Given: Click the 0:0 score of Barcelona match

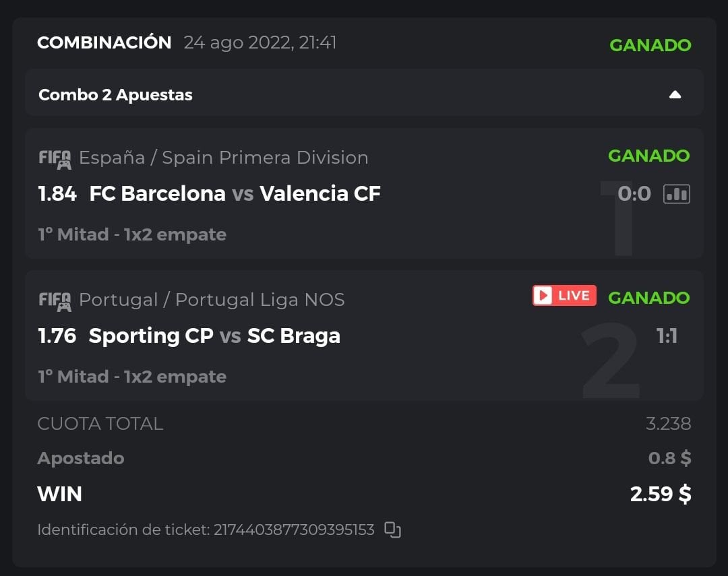Looking at the screenshot, I should coord(634,194).
